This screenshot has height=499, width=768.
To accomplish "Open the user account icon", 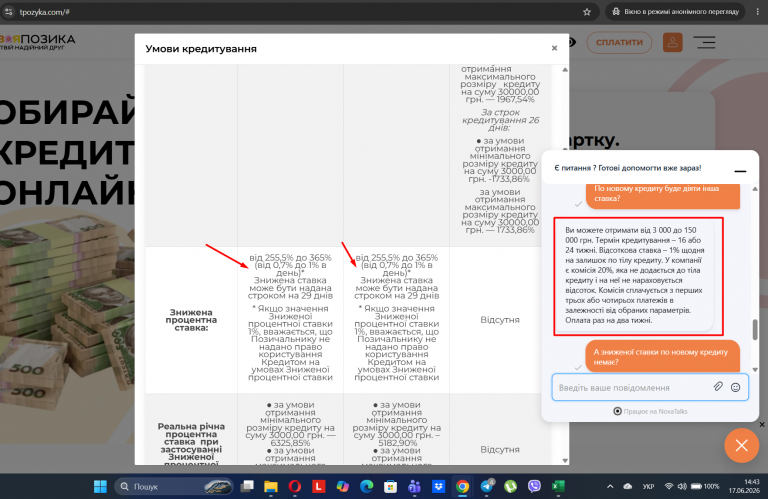I will (x=672, y=42).
